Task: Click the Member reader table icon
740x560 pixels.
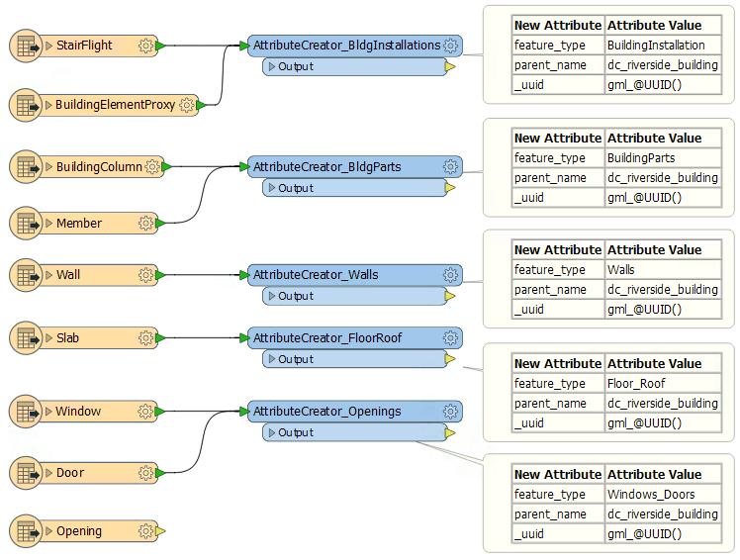Action: pyautogui.click(x=27, y=223)
